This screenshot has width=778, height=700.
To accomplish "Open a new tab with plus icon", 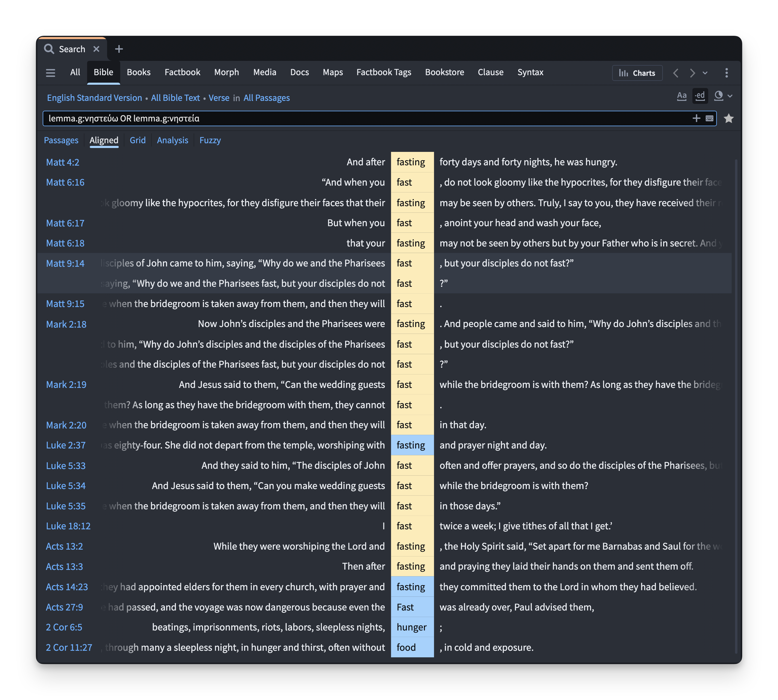I will click(x=119, y=49).
